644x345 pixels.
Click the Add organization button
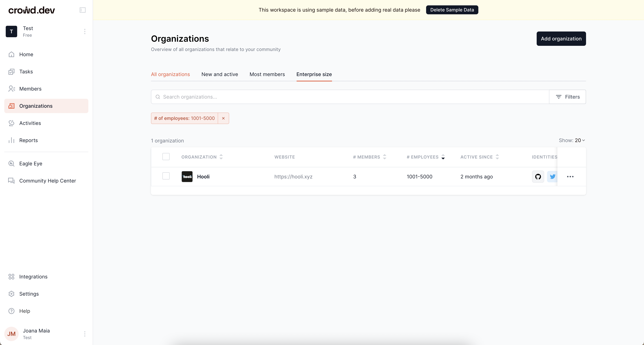coord(561,38)
